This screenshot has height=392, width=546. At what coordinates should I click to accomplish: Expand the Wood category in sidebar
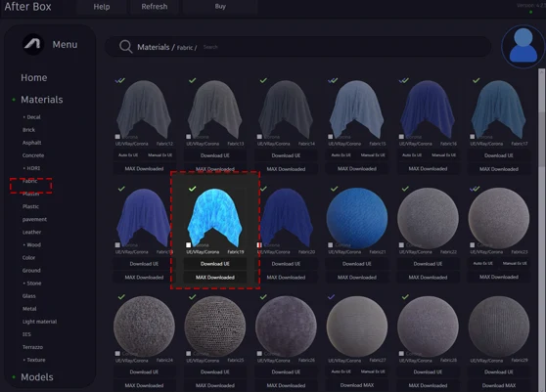coord(32,244)
